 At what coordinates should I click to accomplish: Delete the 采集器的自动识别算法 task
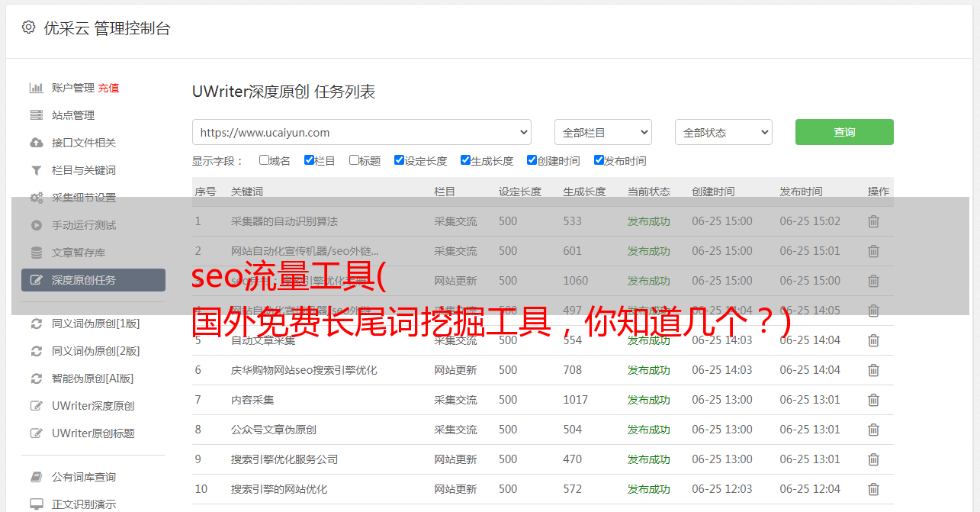(873, 221)
